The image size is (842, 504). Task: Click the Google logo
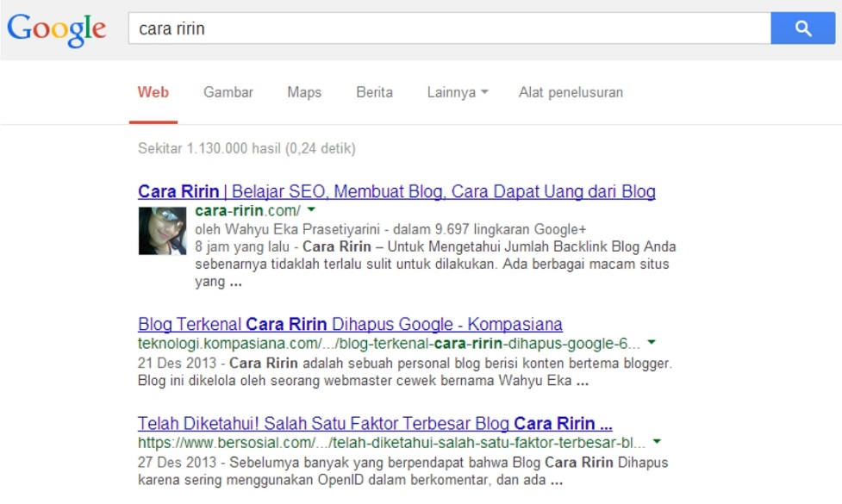tap(56, 29)
